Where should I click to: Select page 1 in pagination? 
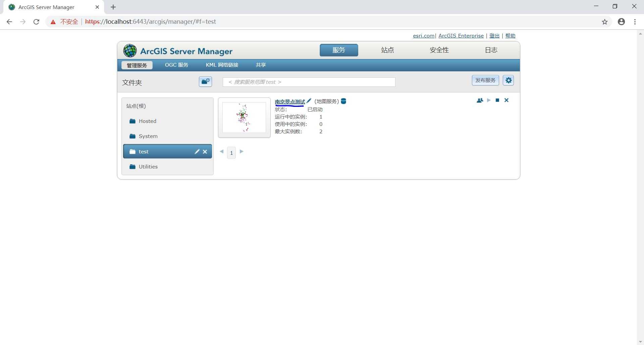click(x=231, y=153)
